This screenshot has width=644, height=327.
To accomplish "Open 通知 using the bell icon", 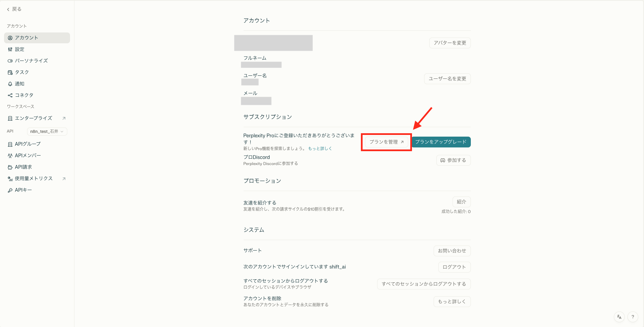I will (10, 84).
